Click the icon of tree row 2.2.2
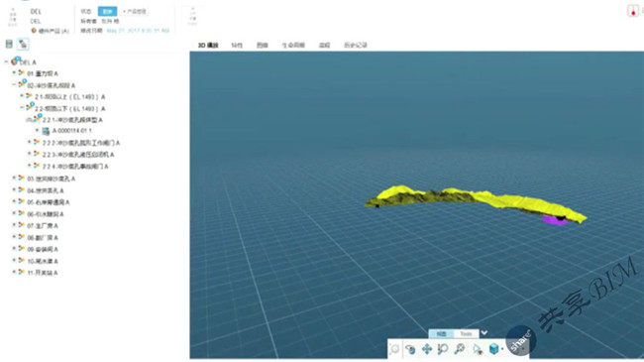 click(x=37, y=142)
